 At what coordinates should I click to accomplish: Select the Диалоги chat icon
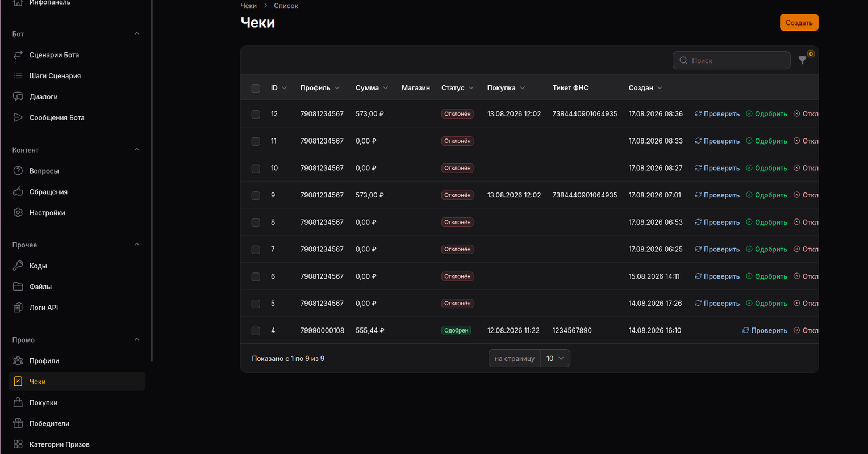18,97
